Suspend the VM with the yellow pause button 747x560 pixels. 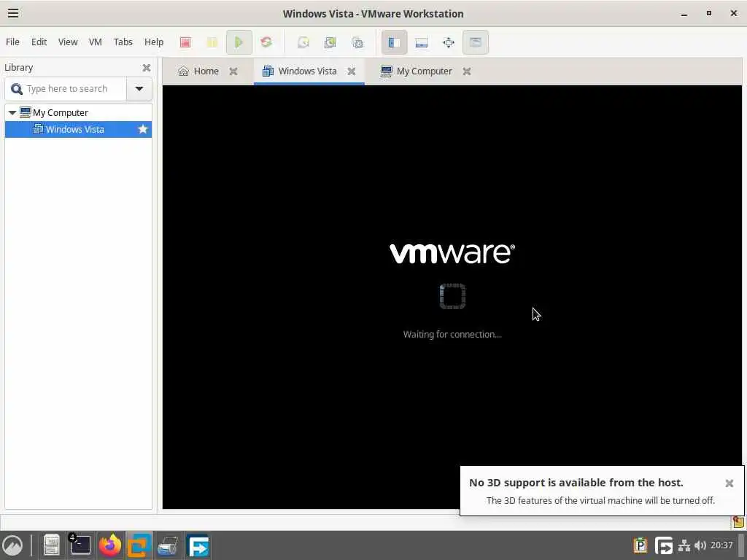point(212,42)
